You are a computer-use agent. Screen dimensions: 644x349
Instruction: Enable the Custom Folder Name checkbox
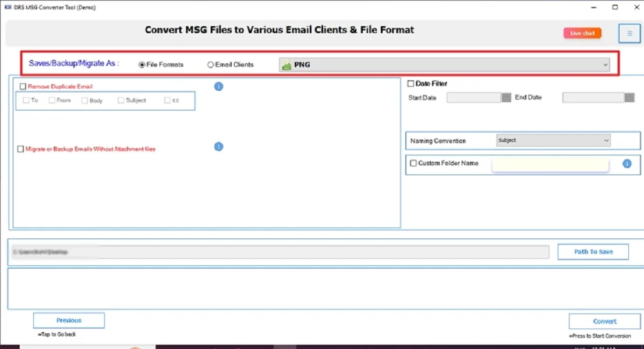(413, 164)
